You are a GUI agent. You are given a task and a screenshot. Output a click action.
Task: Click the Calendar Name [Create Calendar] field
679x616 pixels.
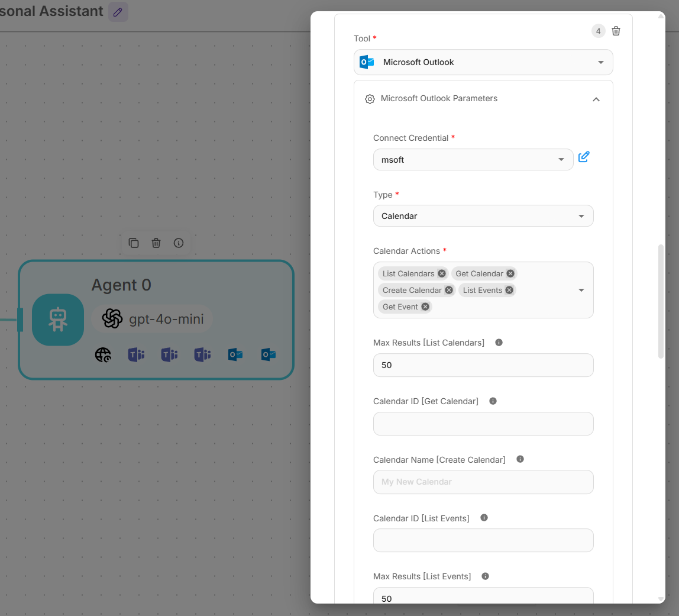pyautogui.click(x=483, y=482)
